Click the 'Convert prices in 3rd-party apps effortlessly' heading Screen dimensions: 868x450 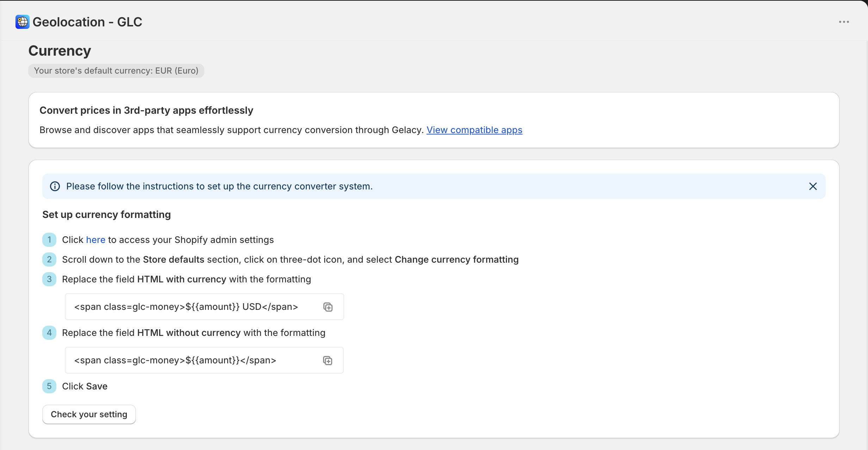(x=147, y=110)
